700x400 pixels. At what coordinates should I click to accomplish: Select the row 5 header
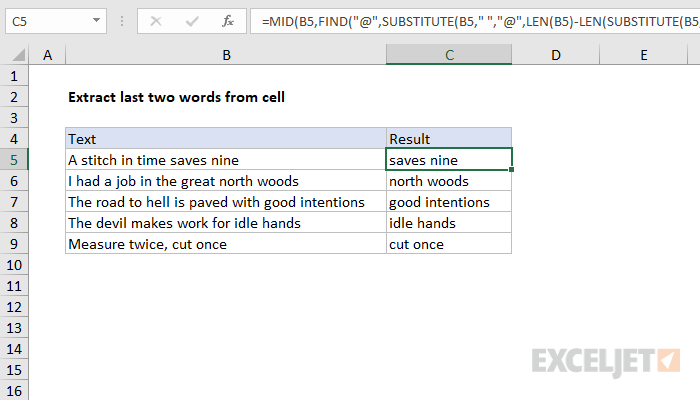pos(14,160)
